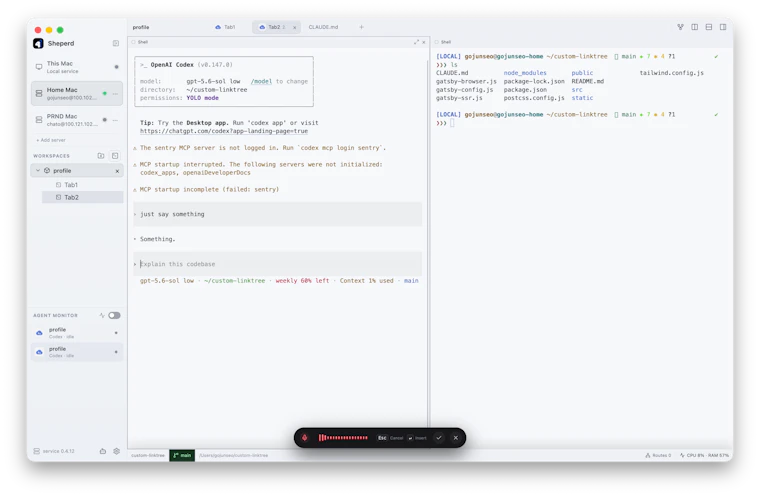Click the red microphone recording icon
Screen dimensions: 760x497
[304, 438]
